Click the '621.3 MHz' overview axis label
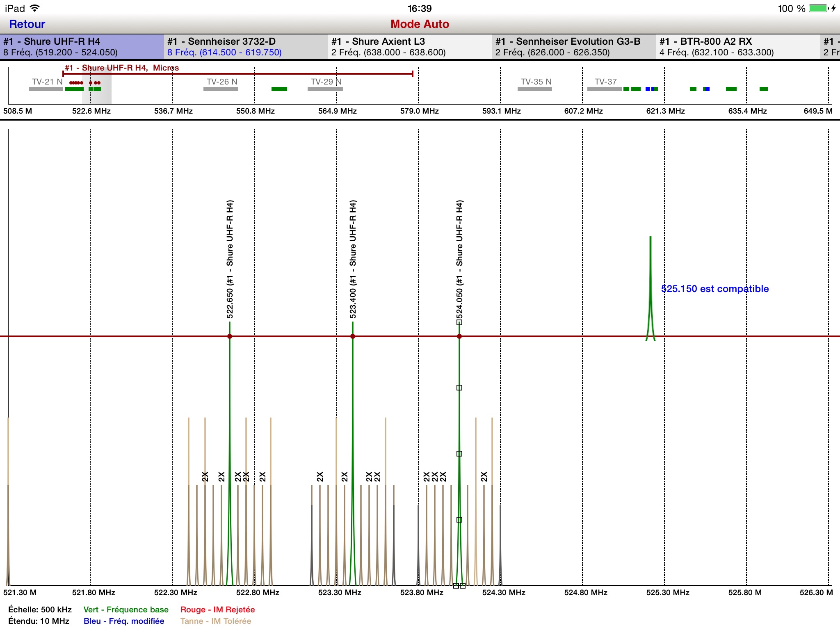The height and width of the screenshot is (630, 840). (x=666, y=111)
